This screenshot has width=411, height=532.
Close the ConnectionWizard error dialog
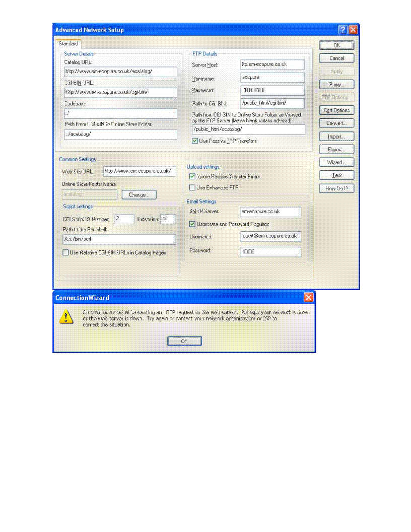pyautogui.click(x=309, y=297)
